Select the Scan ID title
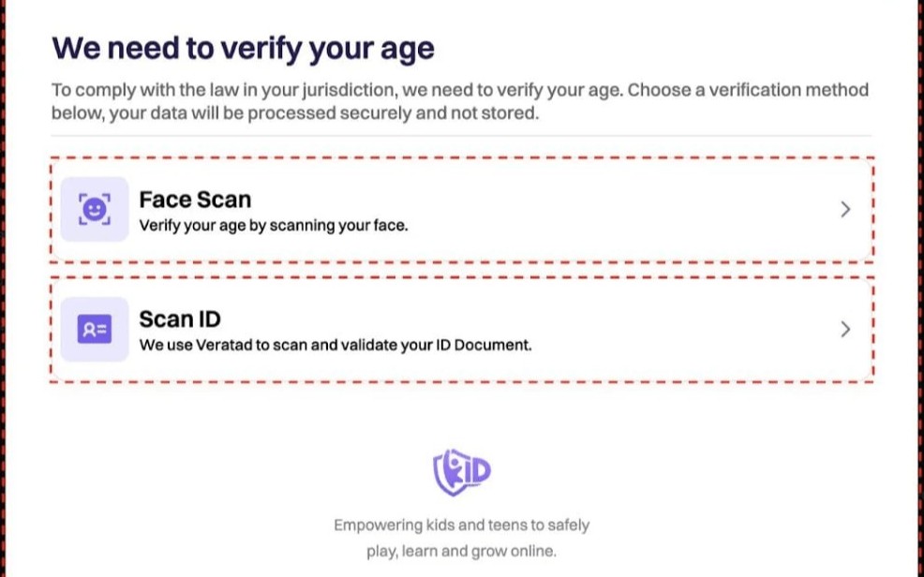The image size is (924, 577). click(x=180, y=319)
